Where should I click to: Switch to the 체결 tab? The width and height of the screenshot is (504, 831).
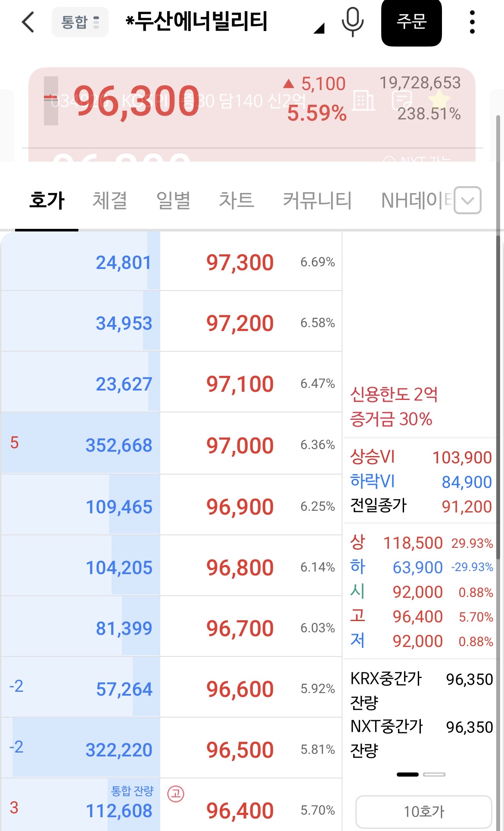click(109, 200)
